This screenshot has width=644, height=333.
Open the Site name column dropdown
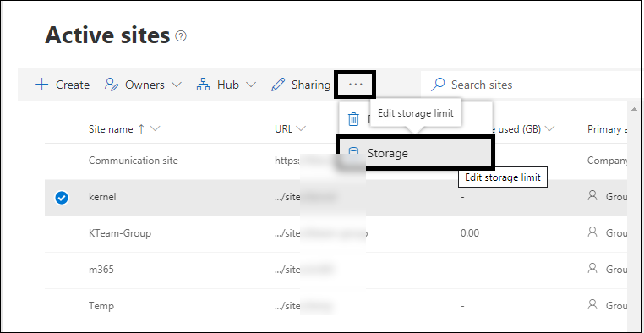point(155,129)
